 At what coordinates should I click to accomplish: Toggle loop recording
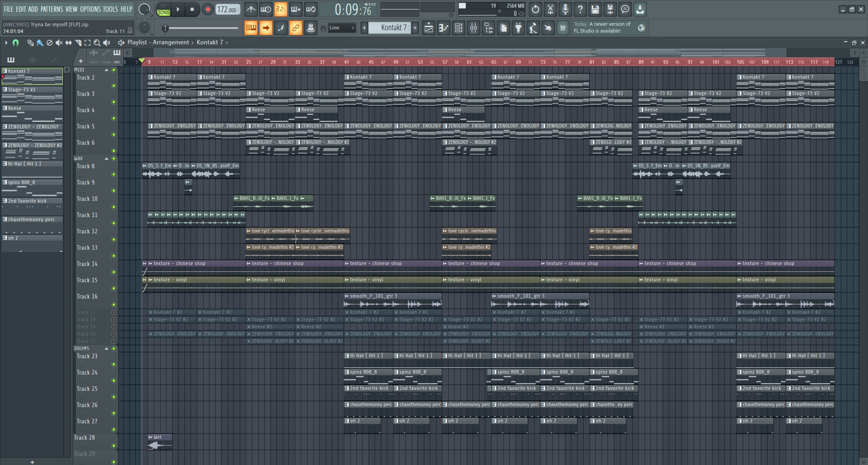pos(310,9)
